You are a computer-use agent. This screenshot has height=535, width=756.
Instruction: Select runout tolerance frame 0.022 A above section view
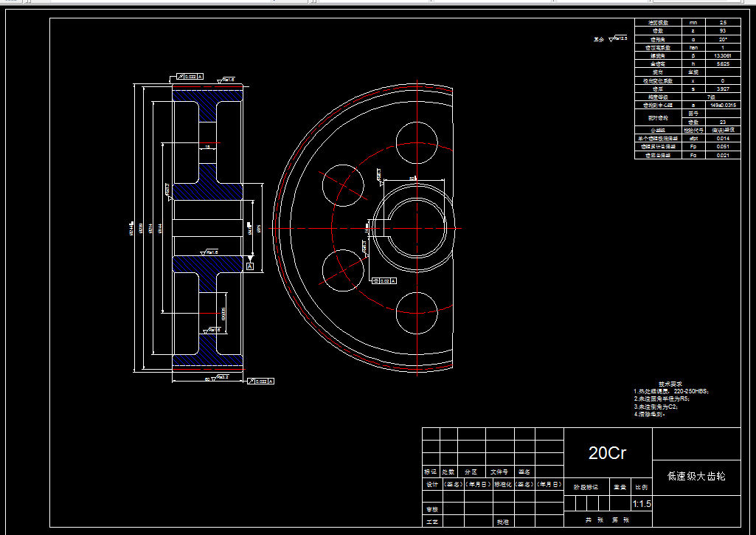click(190, 76)
